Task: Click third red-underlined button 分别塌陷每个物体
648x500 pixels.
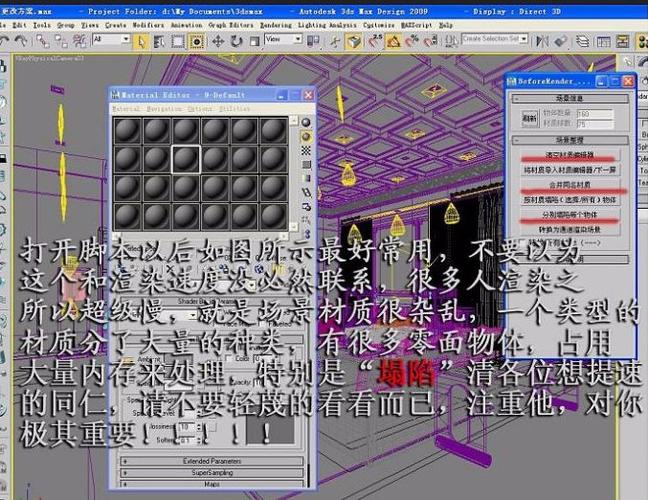Action: click(x=570, y=214)
